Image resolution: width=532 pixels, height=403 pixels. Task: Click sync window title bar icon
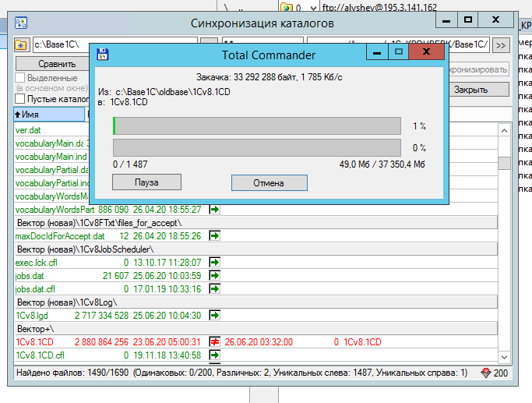(21, 23)
